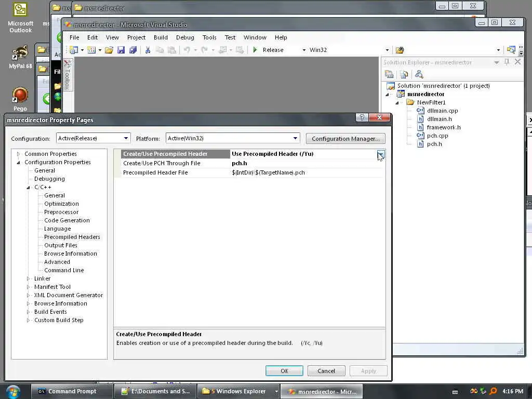Open the Window menu

point(255,37)
